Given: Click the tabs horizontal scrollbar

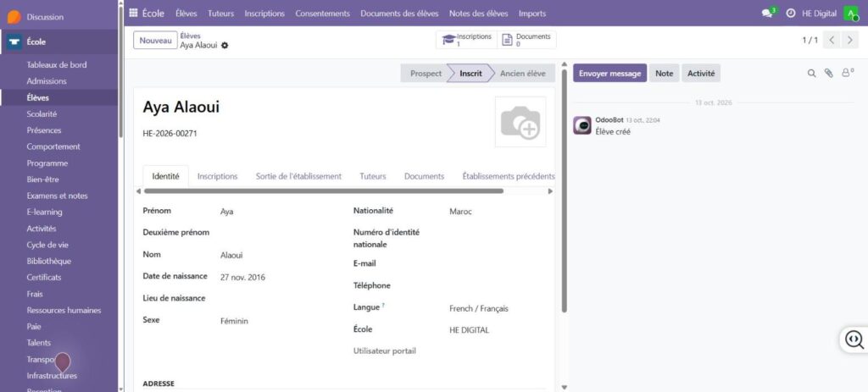Looking at the screenshot, I should pos(324,190).
